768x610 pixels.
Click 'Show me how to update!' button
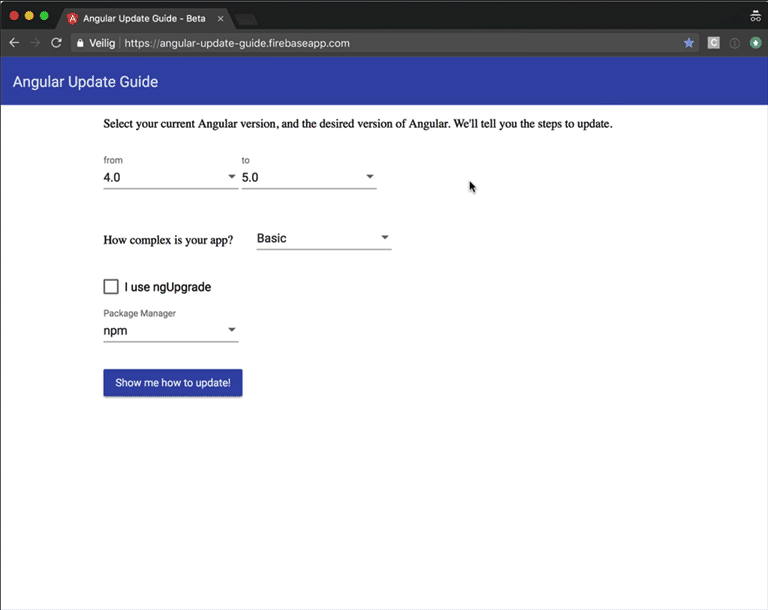pyautogui.click(x=173, y=383)
